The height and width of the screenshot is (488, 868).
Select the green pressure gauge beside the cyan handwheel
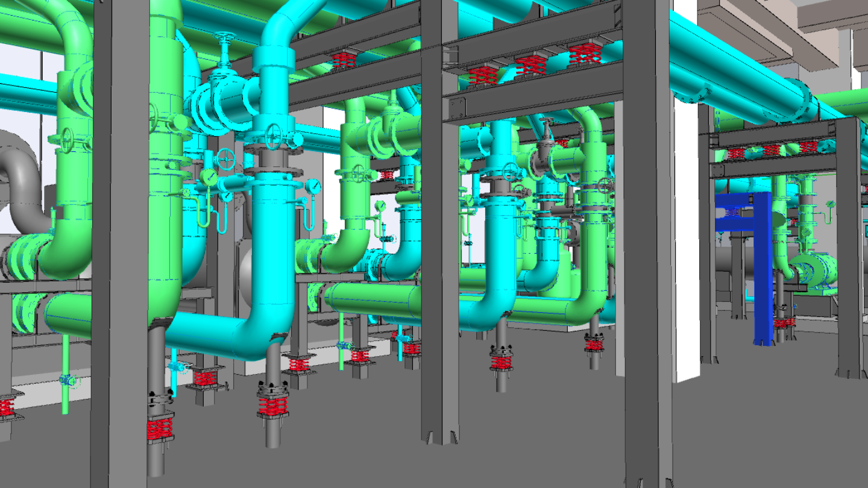tap(209, 177)
